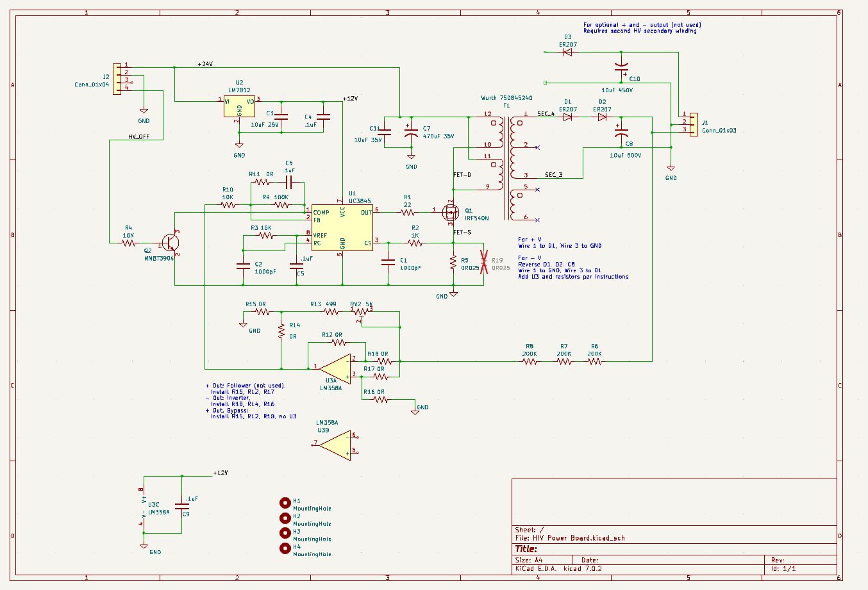Click the LM7812 regulator U2 symbol
Image resolution: width=868 pixels, height=590 pixels.
click(x=239, y=106)
